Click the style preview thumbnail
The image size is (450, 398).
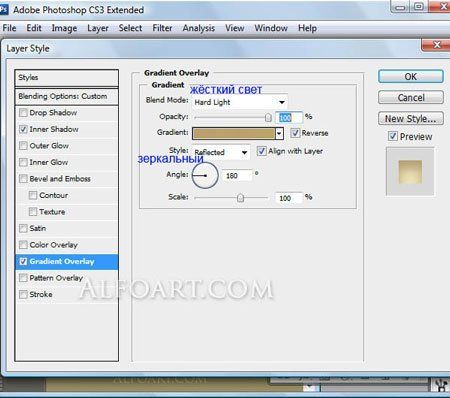coord(410,172)
